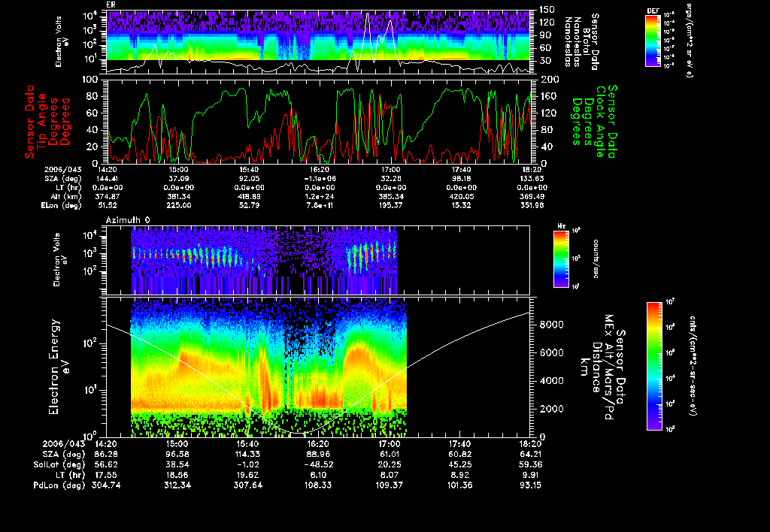Image resolution: width=770 pixels, height=532 pixels.
Task: Click the ELon value 7.8e+11
Action: click(320, 205)
